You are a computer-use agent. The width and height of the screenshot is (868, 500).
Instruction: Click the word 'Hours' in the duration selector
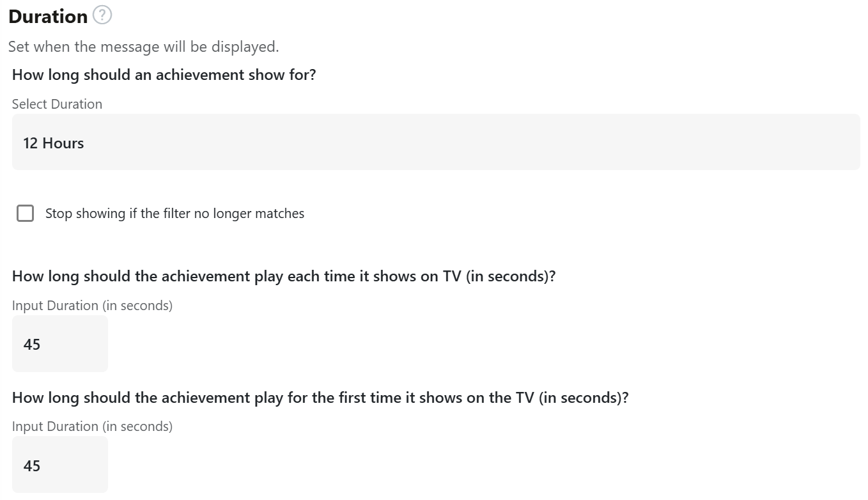[x=63, y=143]
